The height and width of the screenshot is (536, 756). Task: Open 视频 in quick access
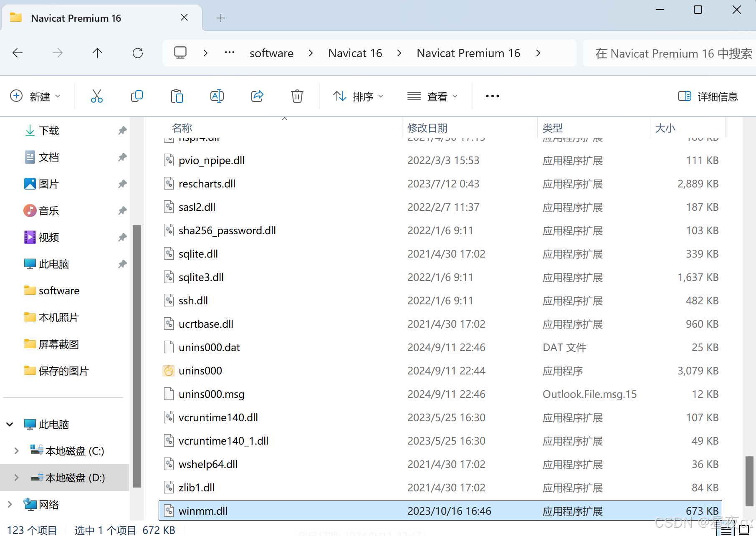(49, 238)
